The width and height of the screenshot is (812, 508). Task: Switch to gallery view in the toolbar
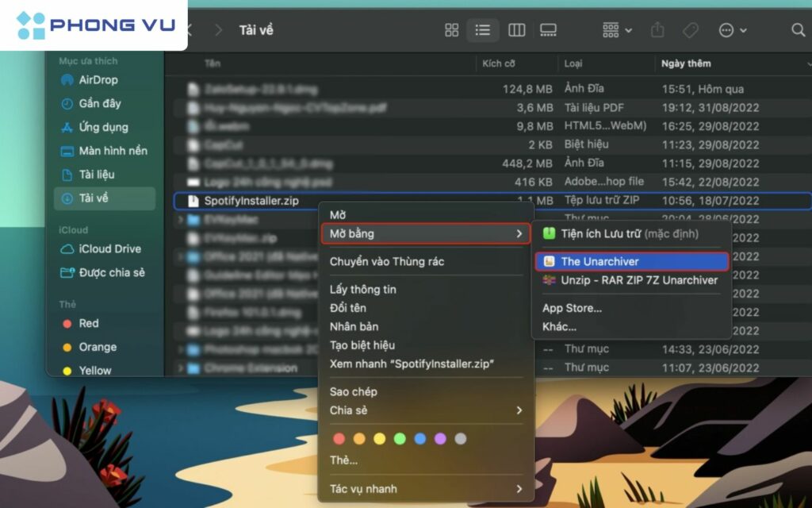[548, 30]
